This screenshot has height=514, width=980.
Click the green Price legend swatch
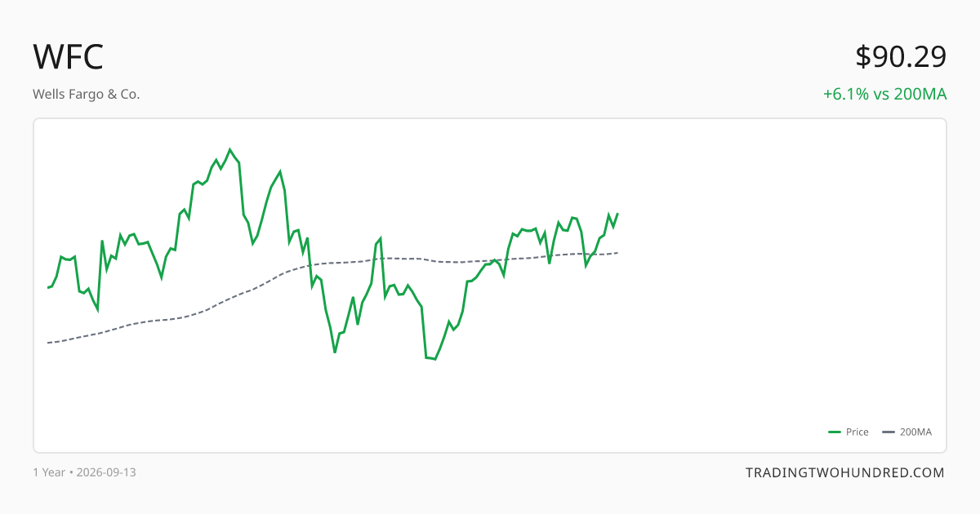(835, 432)
